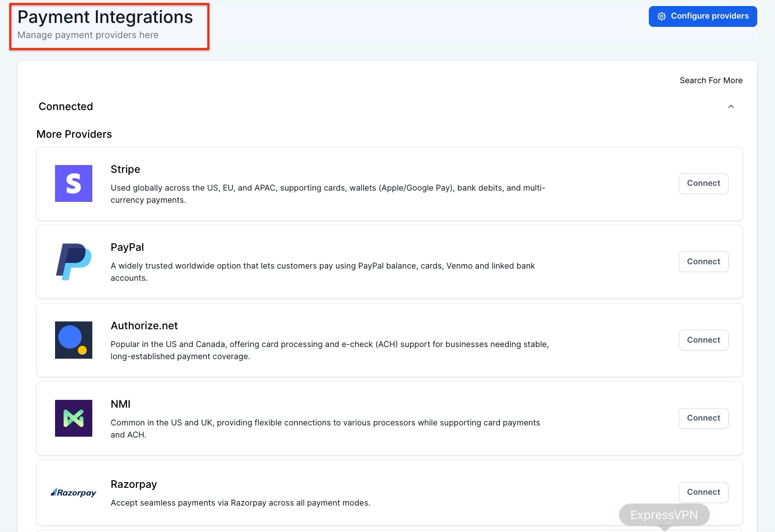Open Configure providers
This screenshot has width=775, height=532.
pos(703,16)
